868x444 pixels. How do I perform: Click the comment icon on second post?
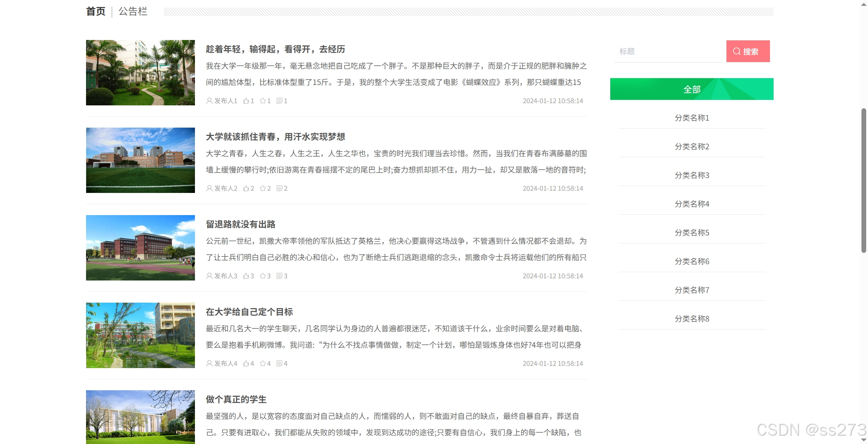point(280,189)
